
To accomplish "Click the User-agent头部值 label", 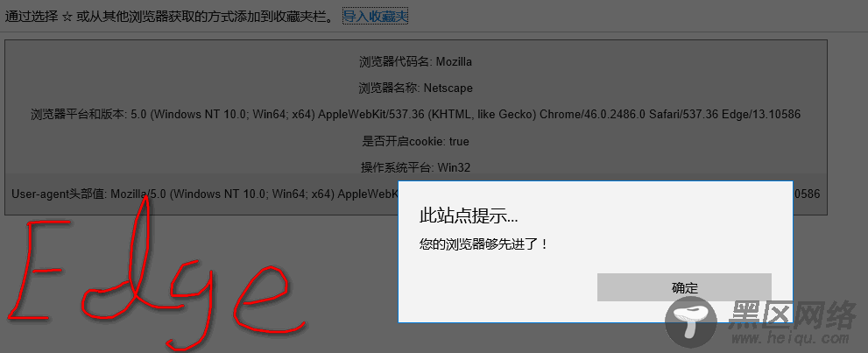I will [x=60, y=194].
